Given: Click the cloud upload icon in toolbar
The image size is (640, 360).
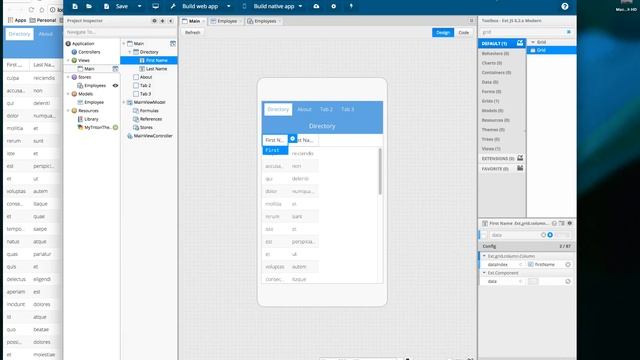Looking at the screenshot, I should click(316, 6).
